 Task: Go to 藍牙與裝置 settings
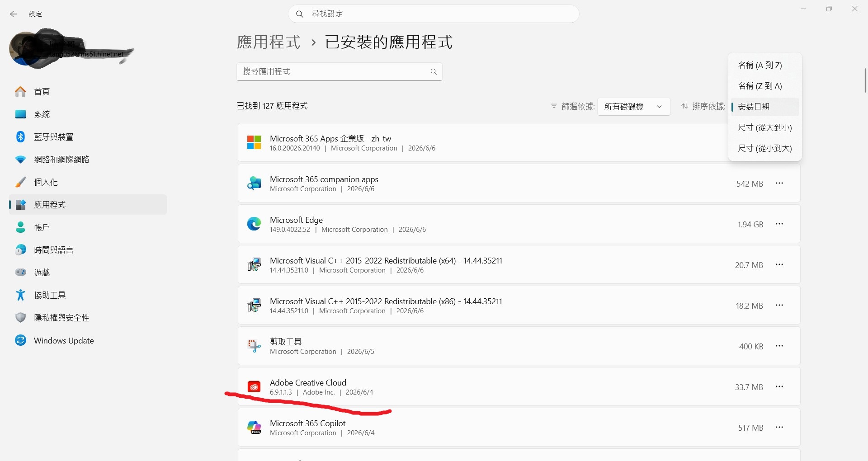tap(88, 137)
